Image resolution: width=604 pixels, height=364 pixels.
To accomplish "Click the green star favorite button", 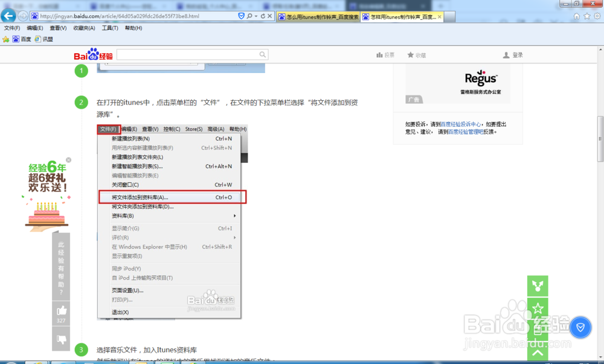I will point(538,308).
